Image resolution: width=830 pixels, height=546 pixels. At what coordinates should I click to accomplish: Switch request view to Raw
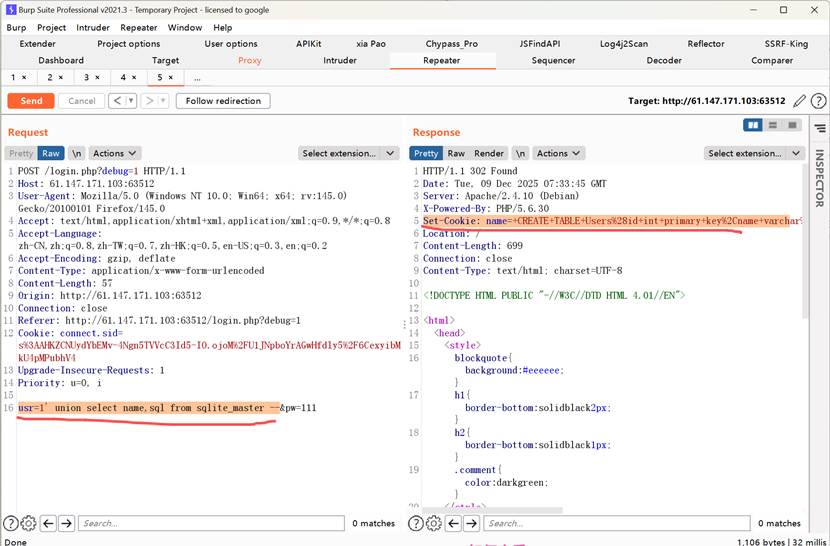pos(51,153)
